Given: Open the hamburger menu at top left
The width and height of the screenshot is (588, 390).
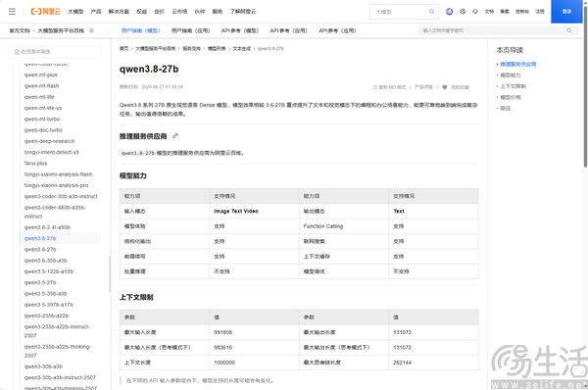Looking at the screenshot, I should tap(12, 12).
